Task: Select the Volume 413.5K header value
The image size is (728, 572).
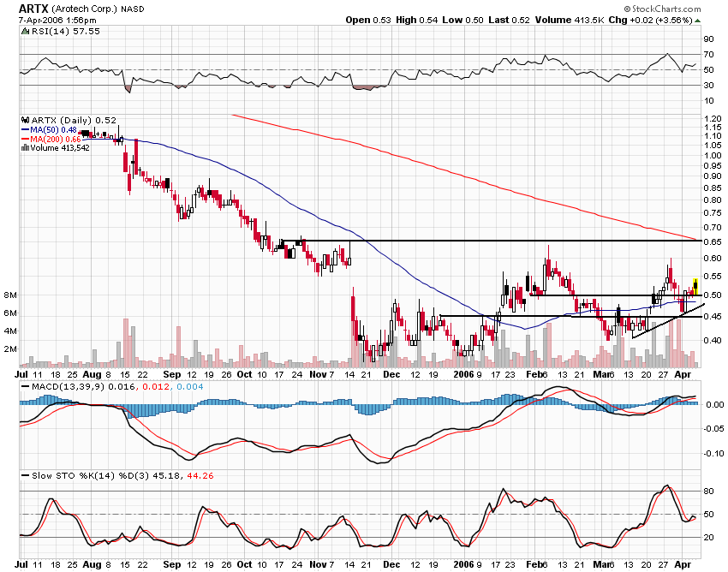Action: pyautogui.click(x=570, y=20)
